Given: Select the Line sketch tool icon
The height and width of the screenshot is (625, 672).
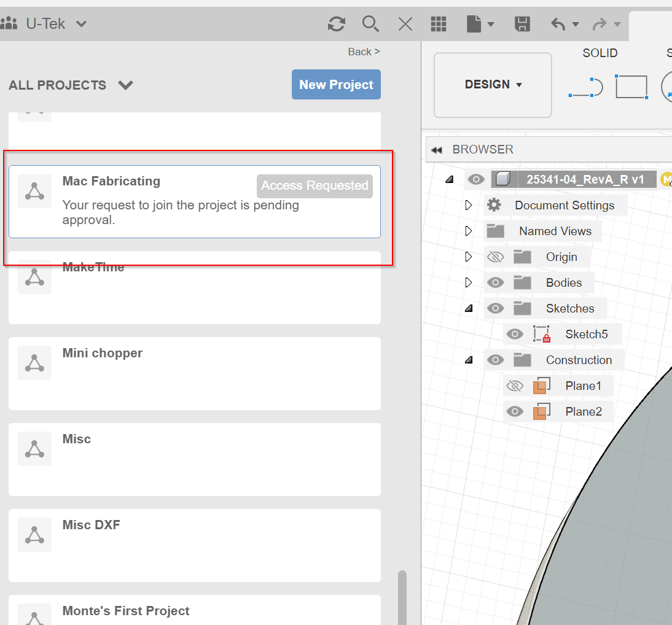Looking at the screenshot, I should 585,87.
